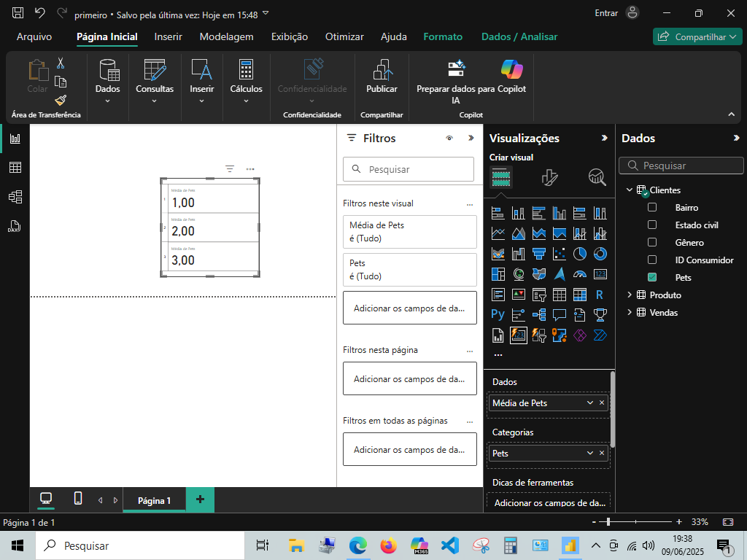Select the stacked bar chart visual
The image size is (747, 560).
(498, 214)
